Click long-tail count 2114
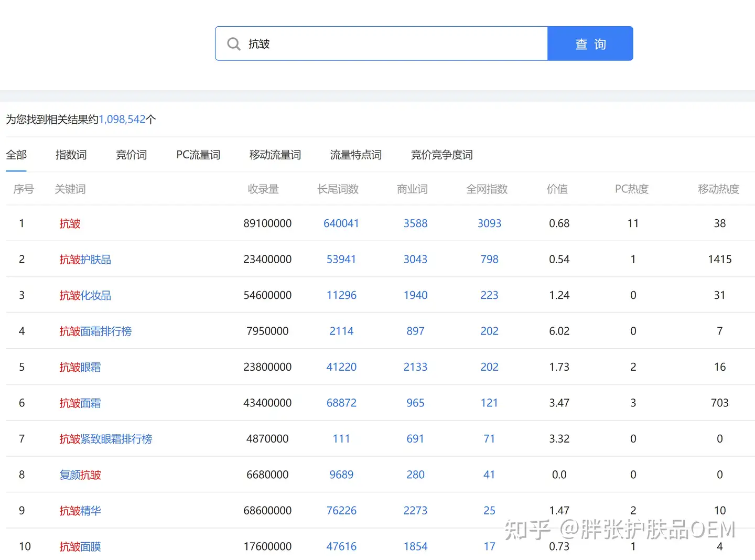Image resolution: width=755 pixels, height=560 pixels. pyautogui.click(x=341, y=331)
